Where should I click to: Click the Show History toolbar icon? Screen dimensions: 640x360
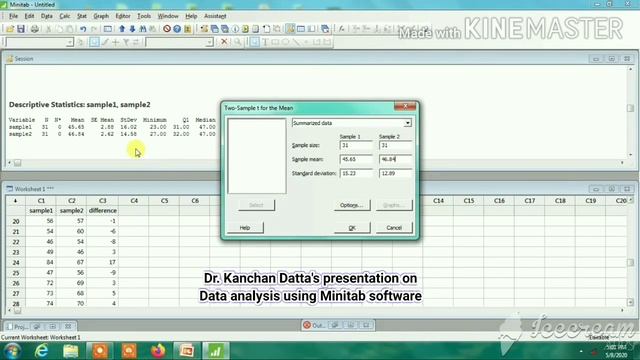click(245, 29)
